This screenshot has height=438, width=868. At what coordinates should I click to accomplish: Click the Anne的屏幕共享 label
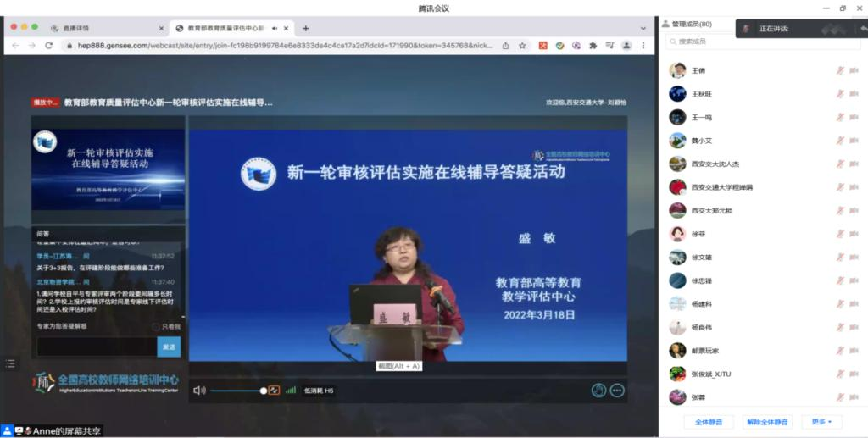(66, 431)
